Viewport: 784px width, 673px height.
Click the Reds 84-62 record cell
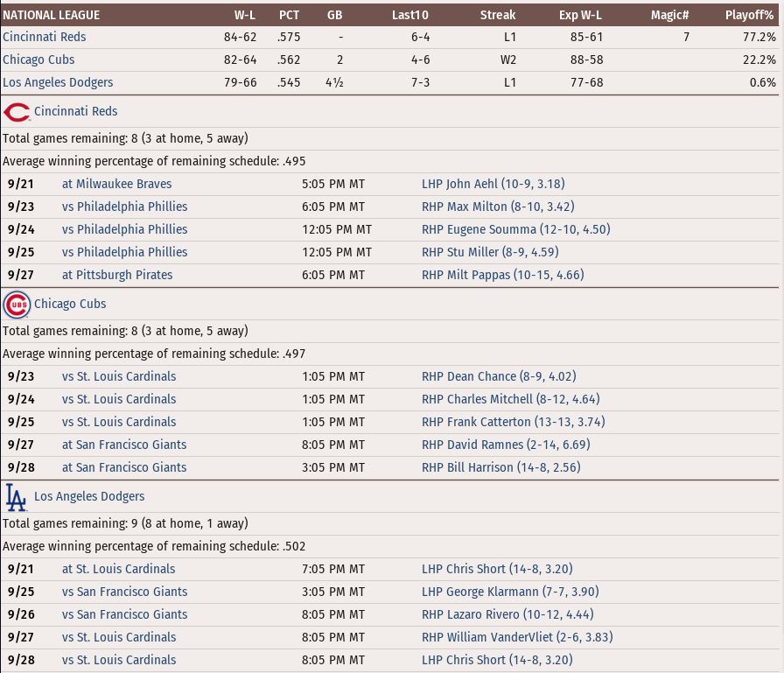click(x=240, y=37)
